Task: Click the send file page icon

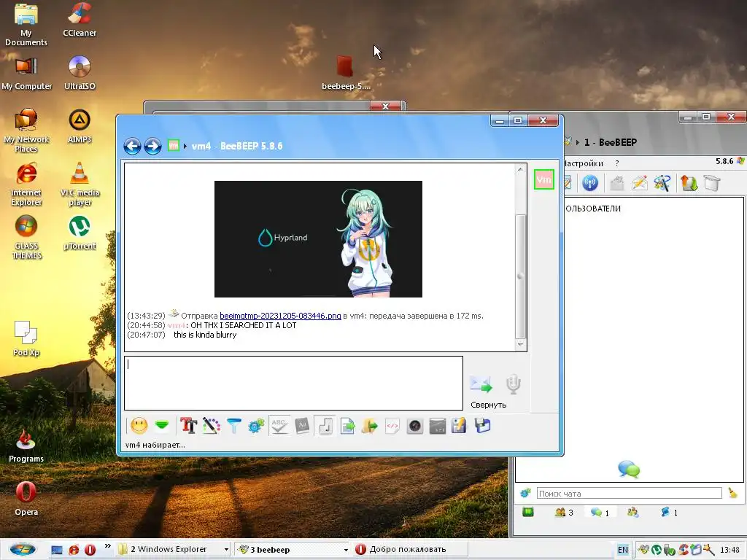Action: tap(348, 425)
